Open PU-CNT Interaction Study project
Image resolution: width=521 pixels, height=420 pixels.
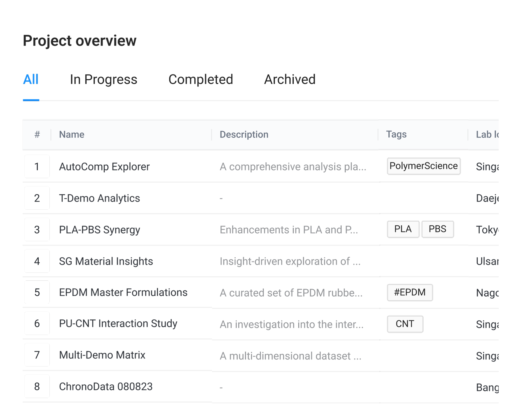pyautogui.click(x=118, y=324)
